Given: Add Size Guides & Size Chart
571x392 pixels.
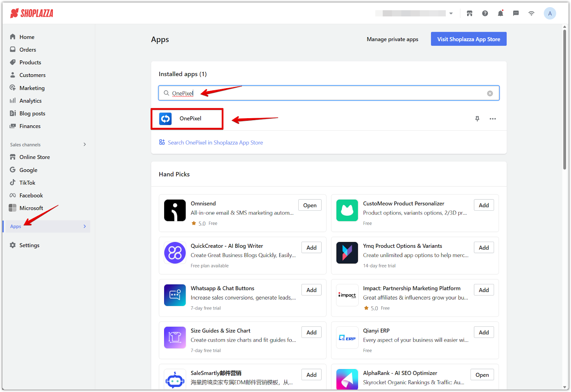Looking at the screenshot, I should pyautogui.click(x=312, y=332).
